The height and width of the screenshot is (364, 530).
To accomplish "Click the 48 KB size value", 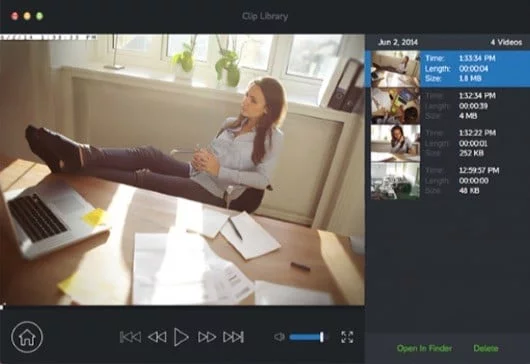I will [x=469, y=191].
